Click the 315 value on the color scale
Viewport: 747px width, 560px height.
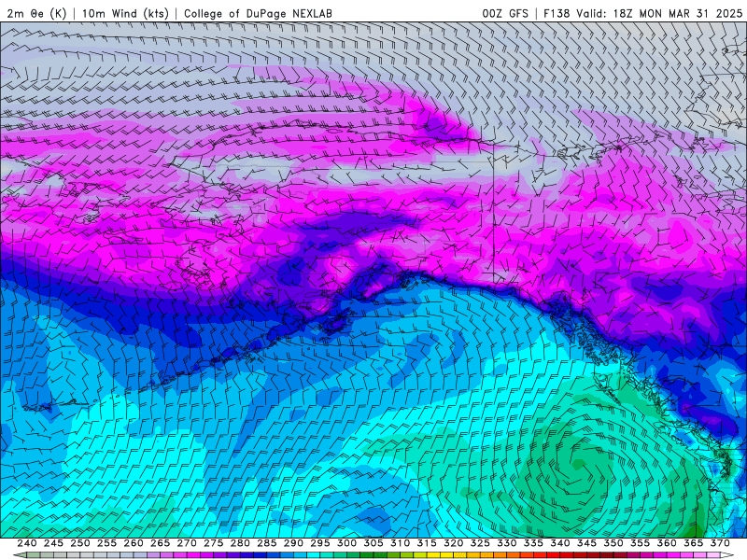click(427, 543)
